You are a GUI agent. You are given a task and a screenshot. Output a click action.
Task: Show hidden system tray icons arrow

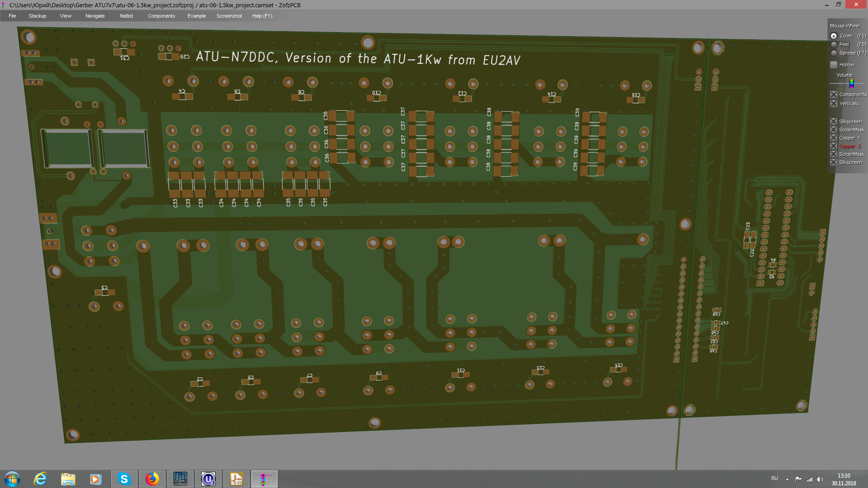pos(787,479)
